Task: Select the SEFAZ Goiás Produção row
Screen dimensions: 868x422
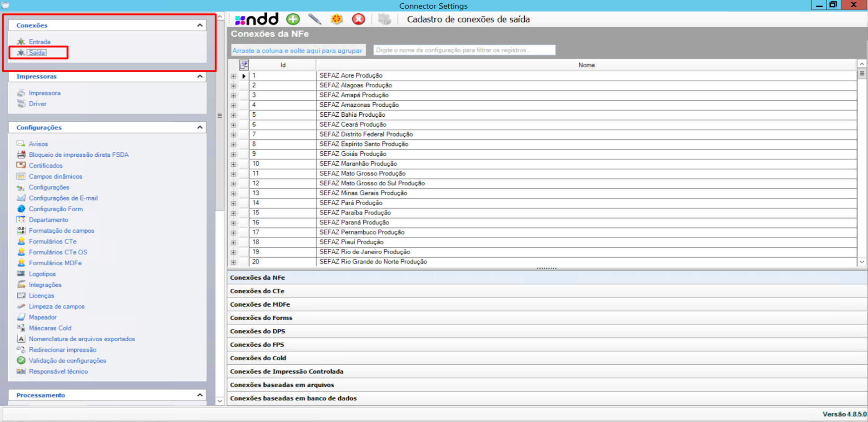Action: (x=553, y=154)
